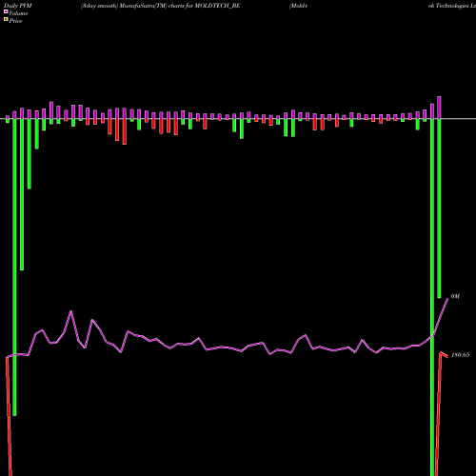This screenshot has width=476, height=476.
Task: Click the Price legend color swatch
Action: [6, 20]
